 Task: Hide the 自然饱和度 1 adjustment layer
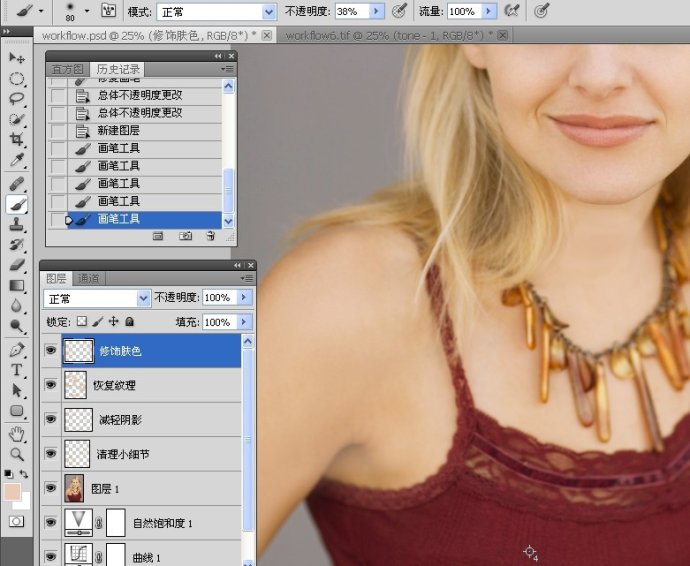point(51,522)
